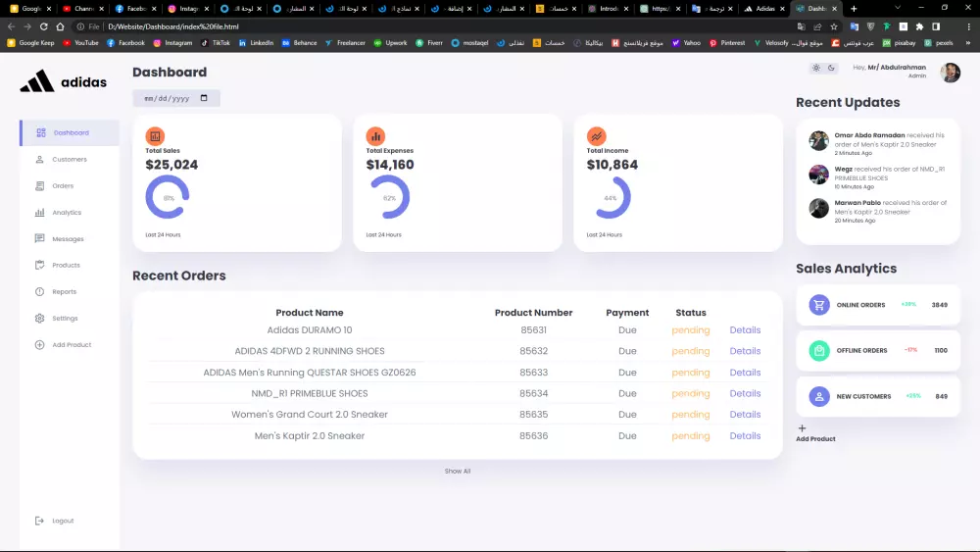Click the address bar URL
980x552 pixels.
pos(173,26)
